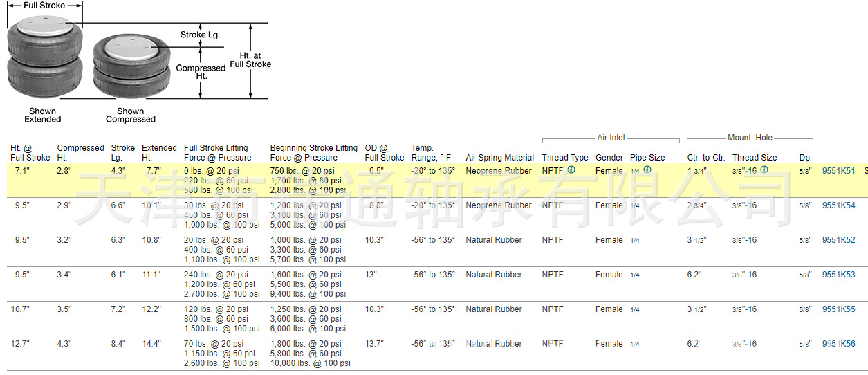Click the 10.7" height cell
Image resolution: width=868 pixels, height=375 pixels.
click(19, 309)
